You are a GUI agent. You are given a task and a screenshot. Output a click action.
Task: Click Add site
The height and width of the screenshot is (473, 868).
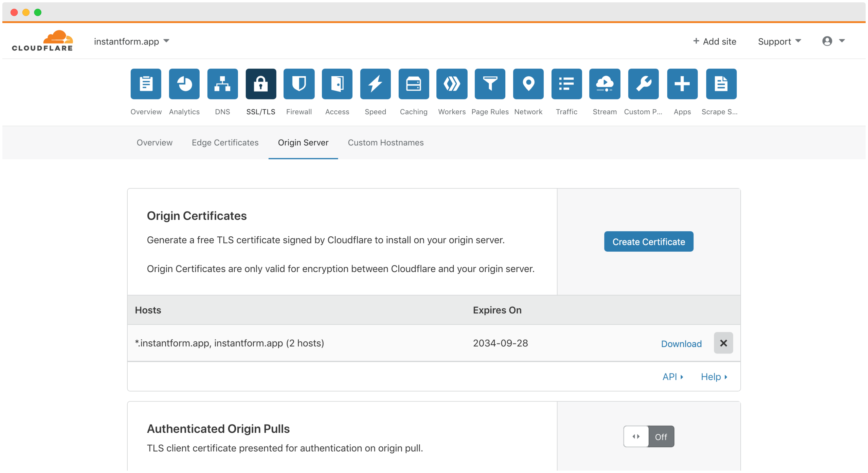tap(714, 42)
